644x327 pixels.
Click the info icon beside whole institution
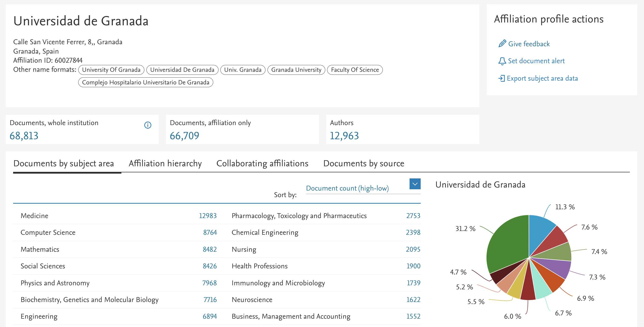148,125
